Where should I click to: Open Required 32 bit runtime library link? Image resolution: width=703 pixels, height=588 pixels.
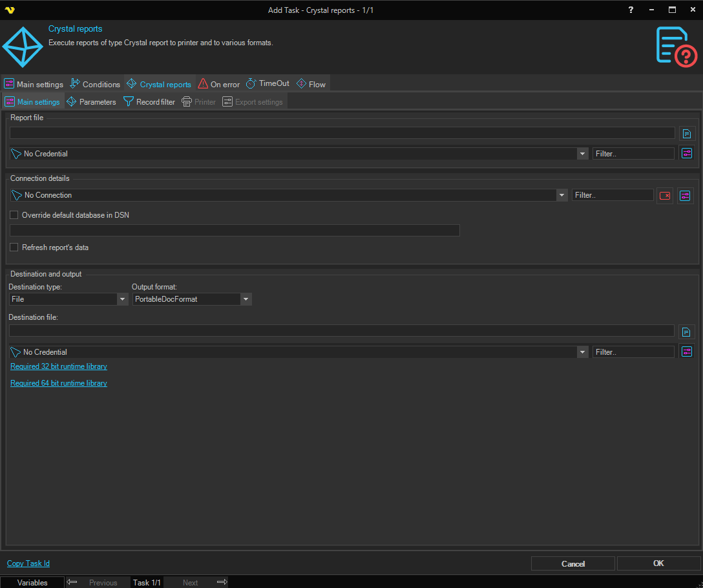[59, 366]
